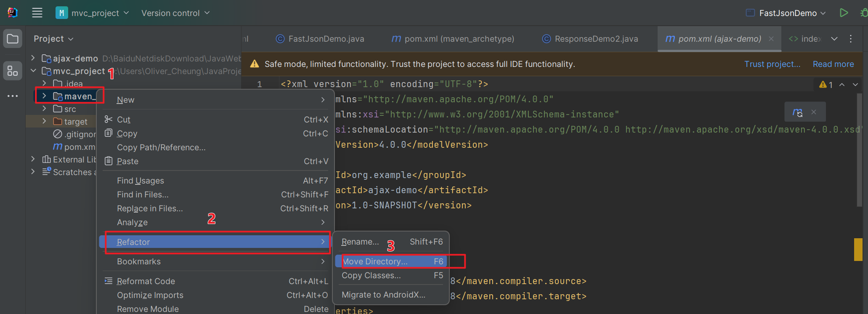868x314 pixels.
Task: Select Replace in Files menu entry
Action: 215,208
